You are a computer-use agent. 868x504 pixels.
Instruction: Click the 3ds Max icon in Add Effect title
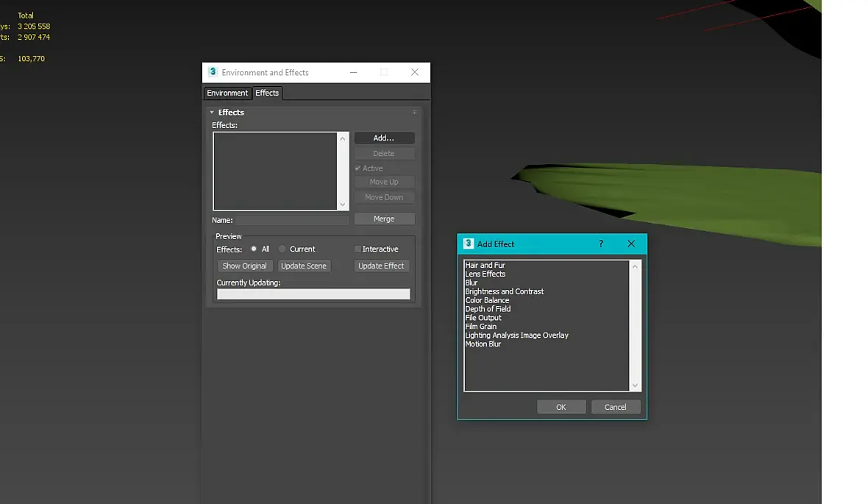point(469,244)
